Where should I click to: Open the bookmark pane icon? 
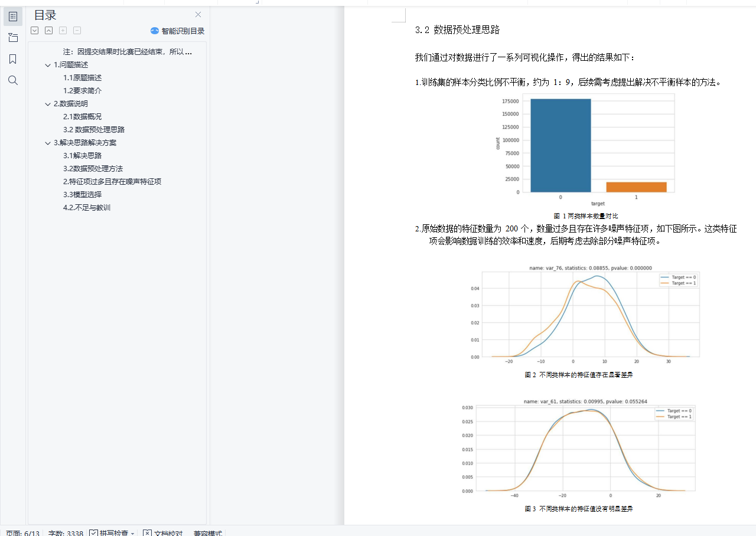13,59
